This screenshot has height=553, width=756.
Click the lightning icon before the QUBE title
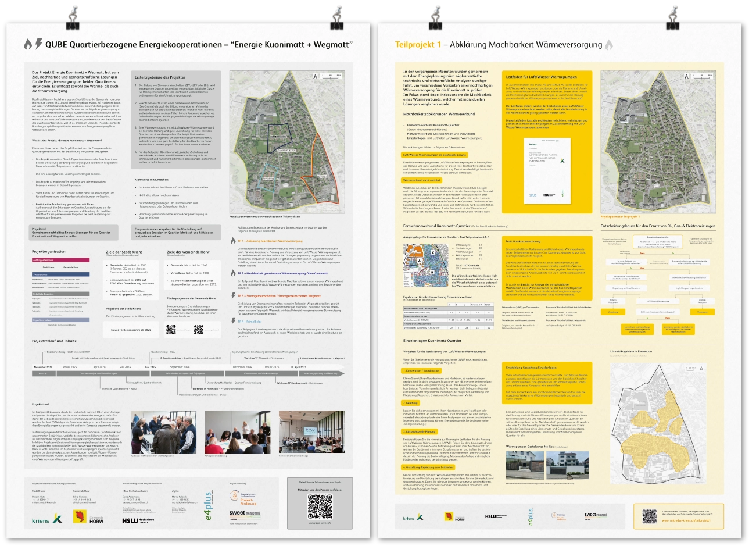click(x=38, y=44)
